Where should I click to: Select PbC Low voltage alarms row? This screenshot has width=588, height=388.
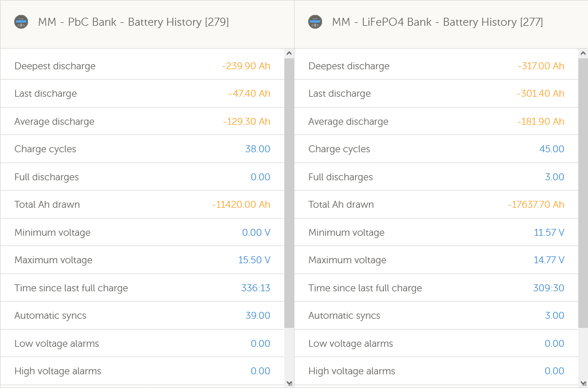pos(142,343)
